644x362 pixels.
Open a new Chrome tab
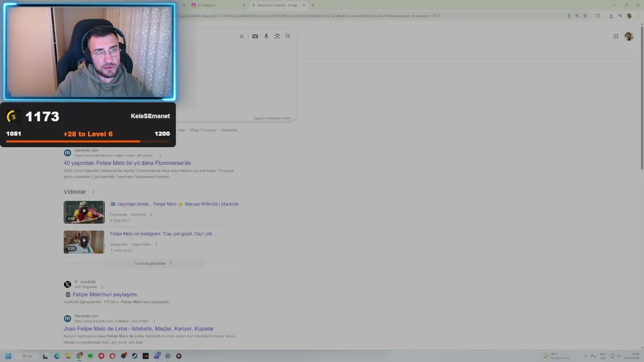tap(313, 5)
